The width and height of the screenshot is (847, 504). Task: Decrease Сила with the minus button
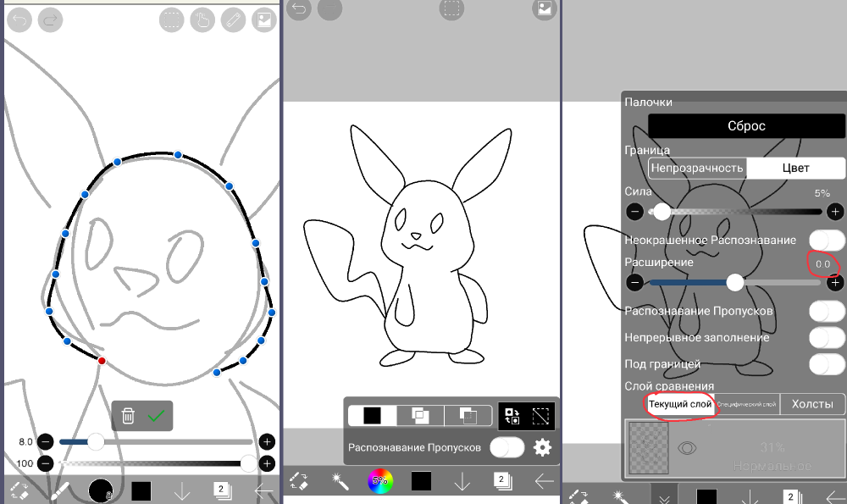tap(635, 212)
